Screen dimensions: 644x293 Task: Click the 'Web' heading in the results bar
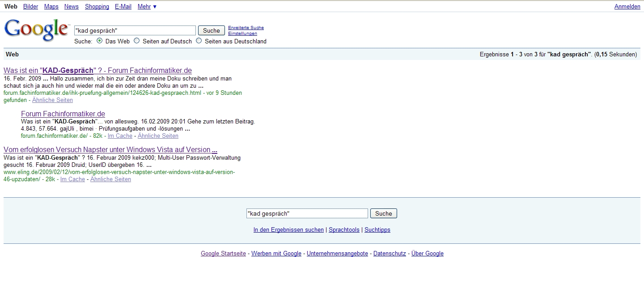12,54
